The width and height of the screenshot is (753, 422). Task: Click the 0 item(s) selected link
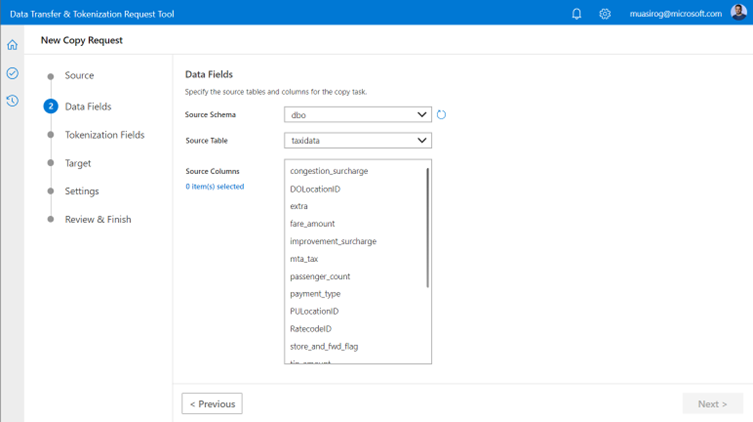point(215,186)
